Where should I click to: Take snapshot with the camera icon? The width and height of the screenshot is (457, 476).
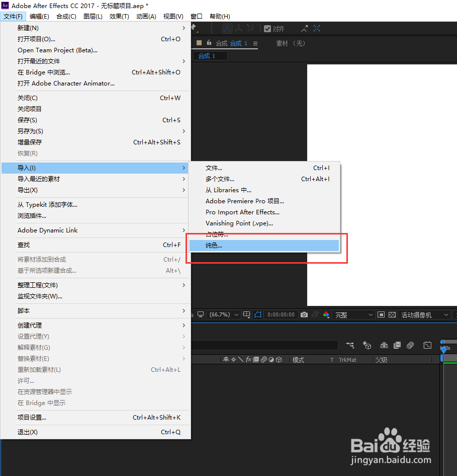click(304, 315)
